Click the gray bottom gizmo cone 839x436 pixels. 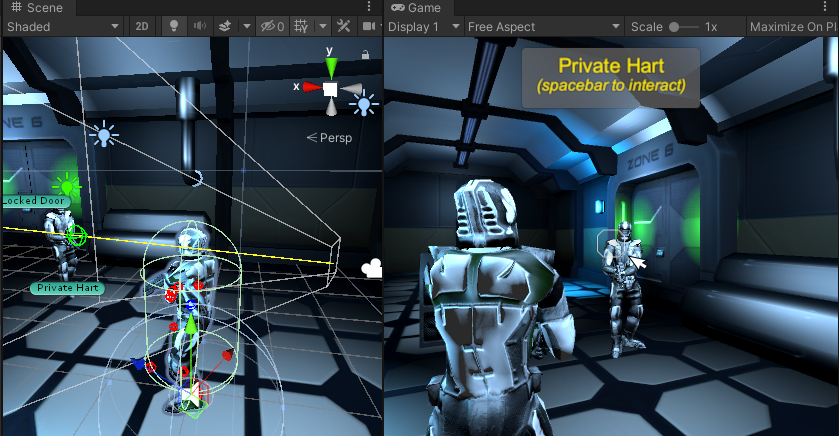[332, 107]
